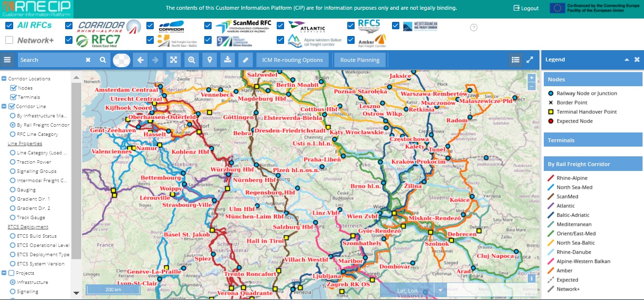This screenshot has width=644, height=300.
Task: Open the hamburger menu in the map toolbar
Action: click(x=7, y=60)
